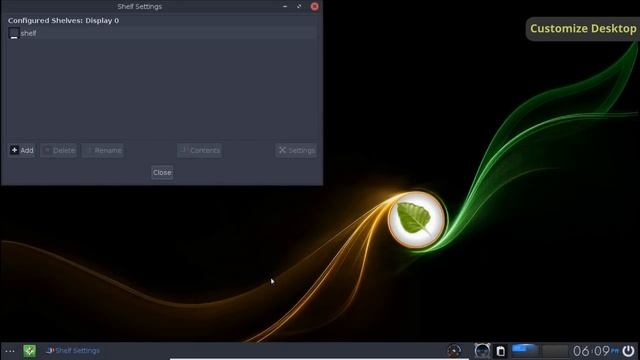Viewport: 640px width, 360px height.
Task: Click the Rename shelf button
Action: 103,150
